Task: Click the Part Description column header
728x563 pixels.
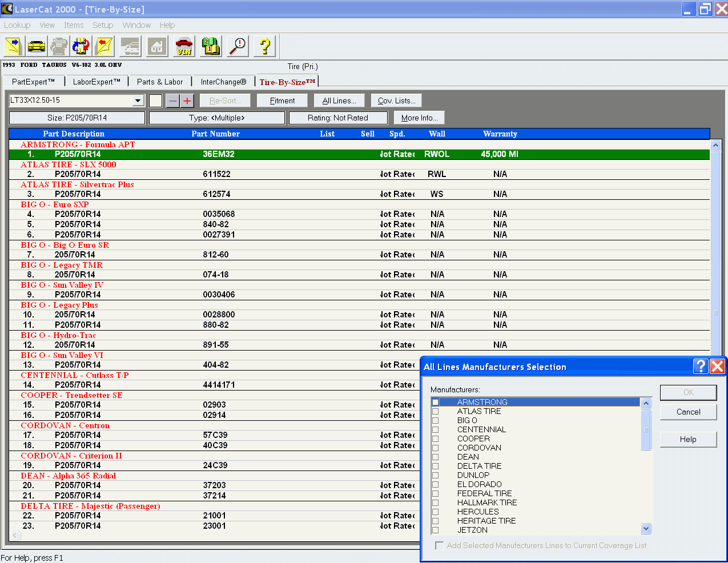Action: 74,134
